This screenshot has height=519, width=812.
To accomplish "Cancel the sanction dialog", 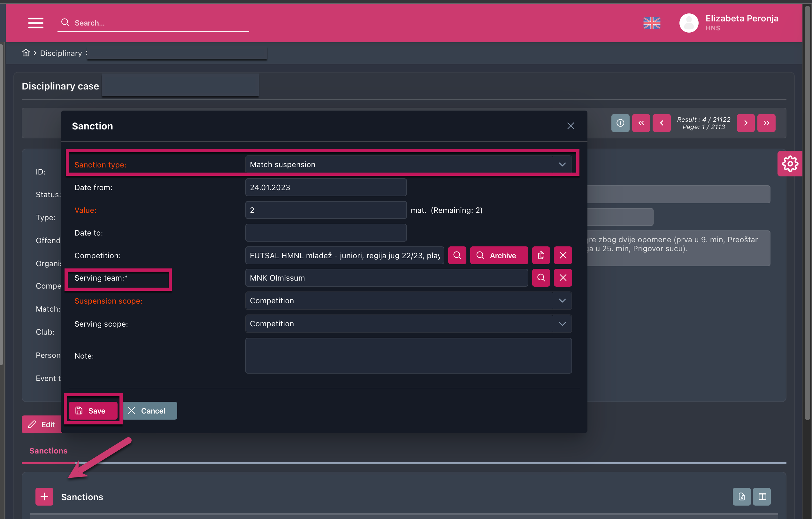I will (x=149, y=411).
